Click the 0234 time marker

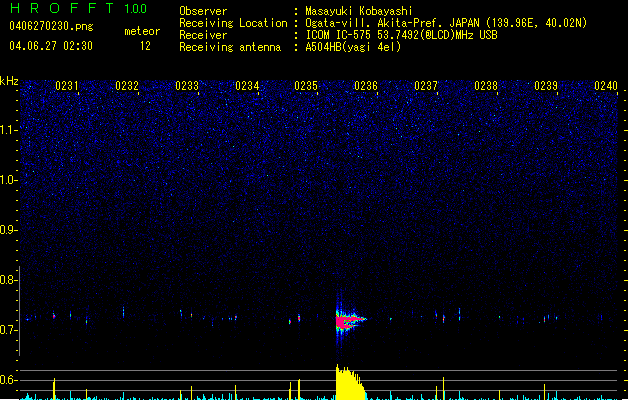coord(247,86)
